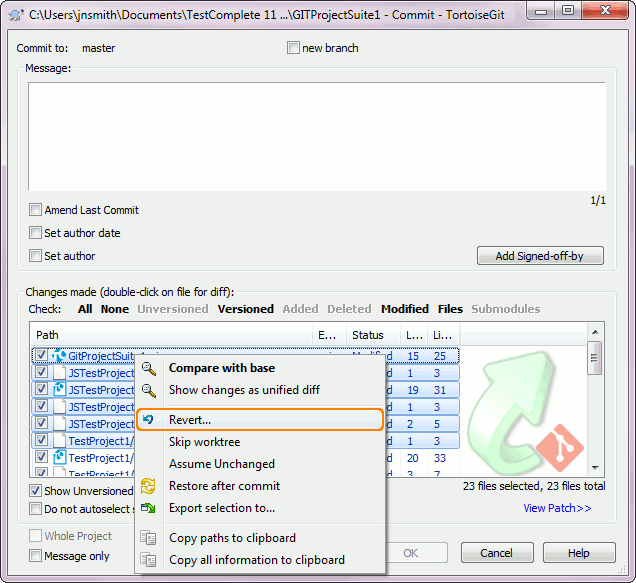636x583 pixels.
Task: Check All files via the All link
Action: coord(85,309)
